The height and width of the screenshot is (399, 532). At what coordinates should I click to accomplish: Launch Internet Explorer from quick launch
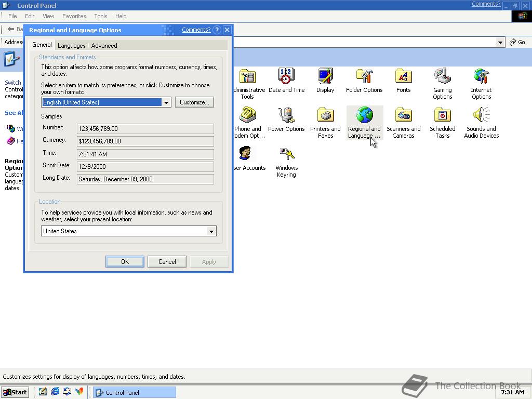point(55,392)
